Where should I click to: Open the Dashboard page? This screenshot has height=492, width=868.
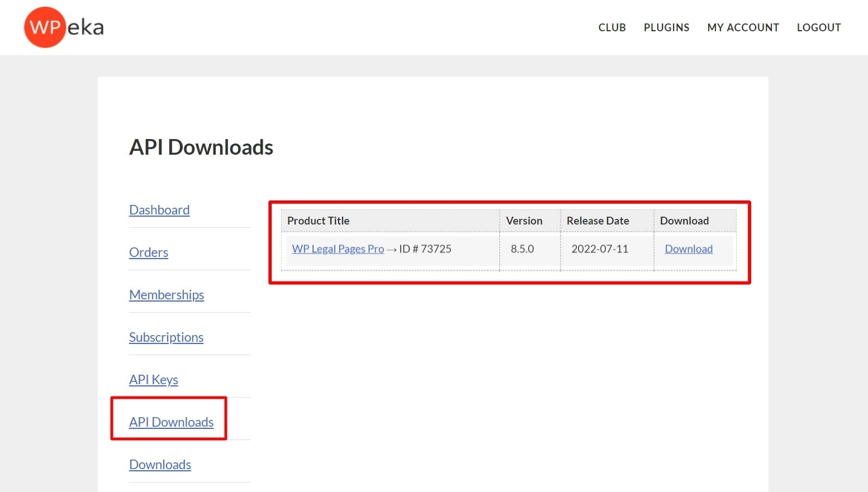(159, 210)
